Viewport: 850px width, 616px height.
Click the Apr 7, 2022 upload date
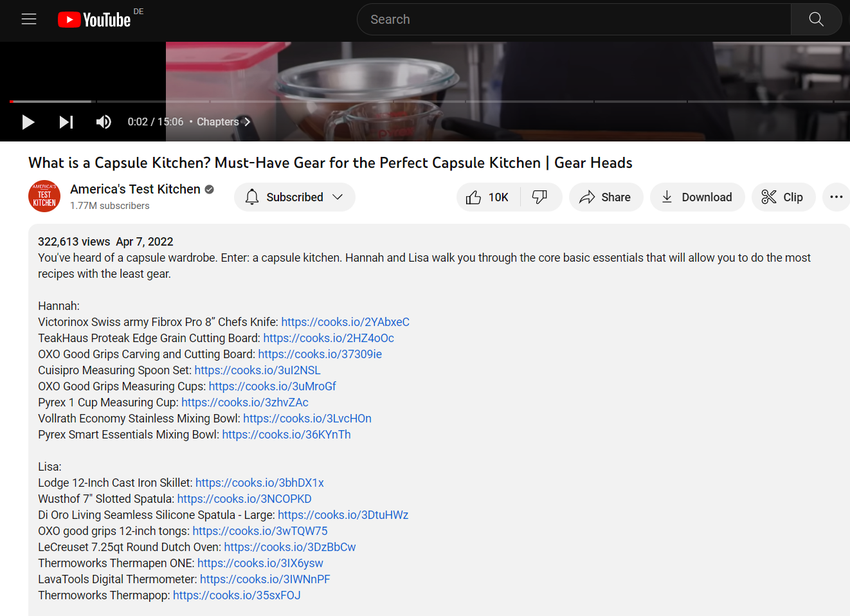[x=145, y=242]
